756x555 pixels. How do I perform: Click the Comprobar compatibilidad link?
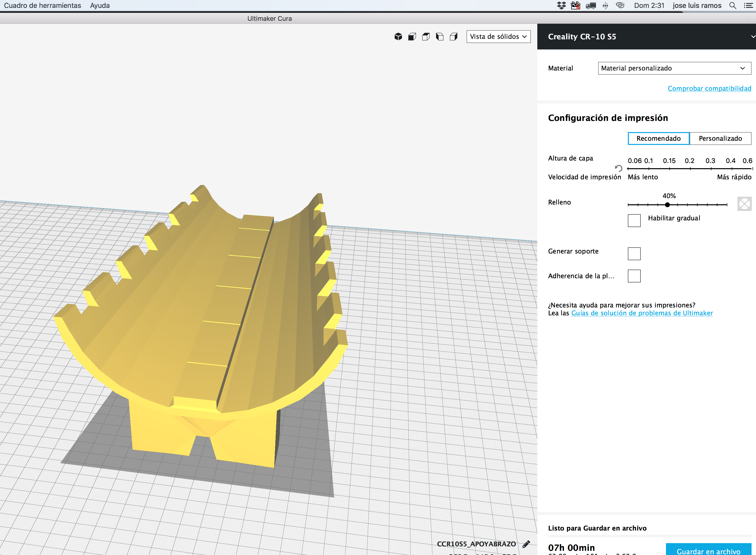(x=709, y=88)
